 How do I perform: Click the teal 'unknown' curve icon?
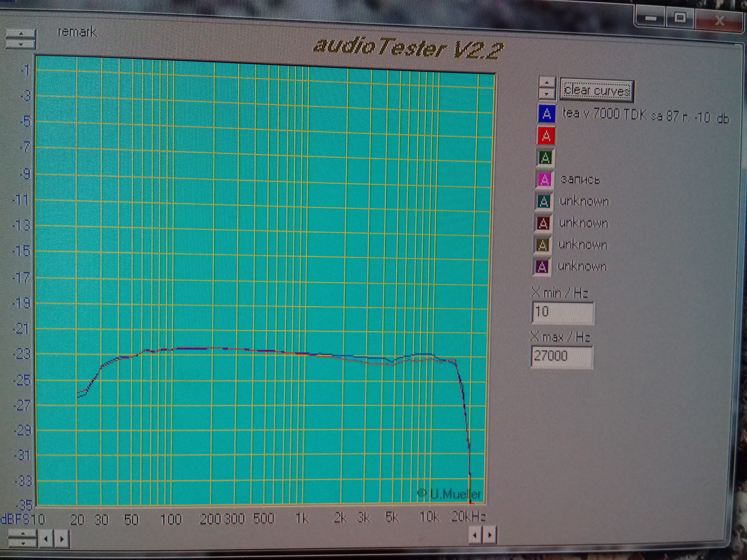pos(544,202)
